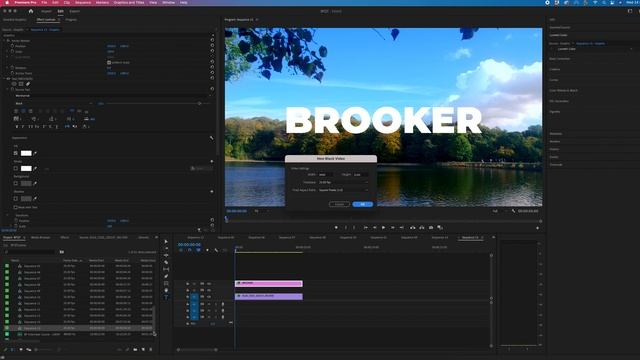Select the Razor tool
This screenshot has height=360, width=640.
(166, 262)
